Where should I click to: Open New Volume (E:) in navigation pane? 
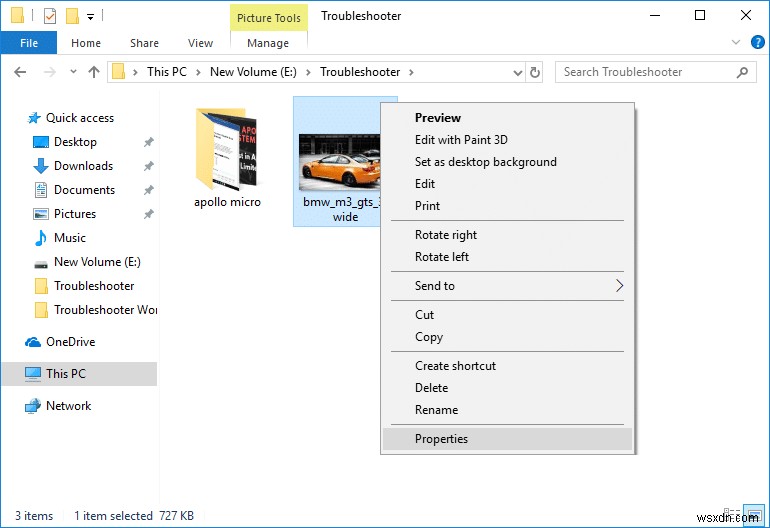click(x=97, y=262)
